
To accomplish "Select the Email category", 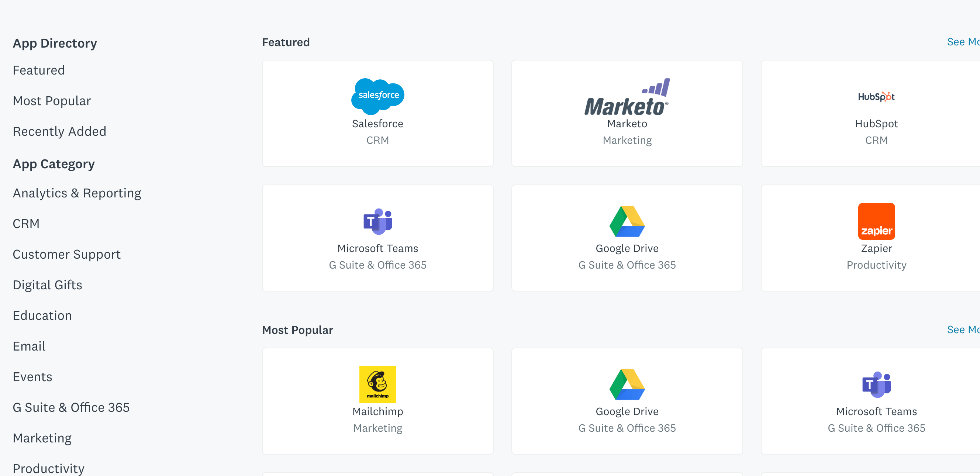I will 29,346.
